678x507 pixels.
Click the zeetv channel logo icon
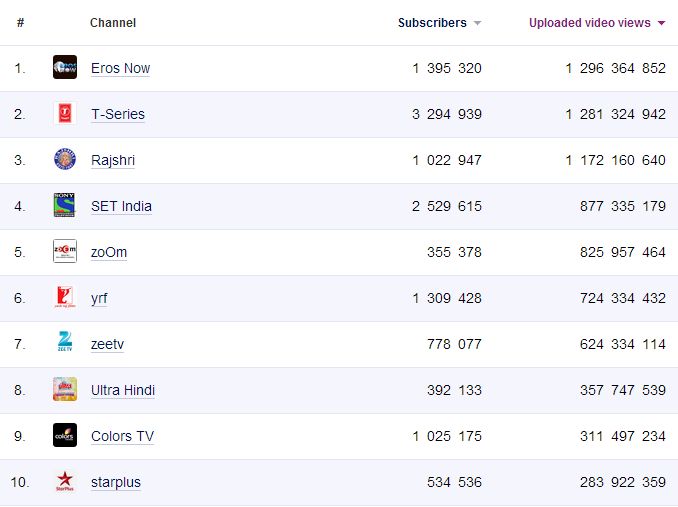click(x=65, y=344)
